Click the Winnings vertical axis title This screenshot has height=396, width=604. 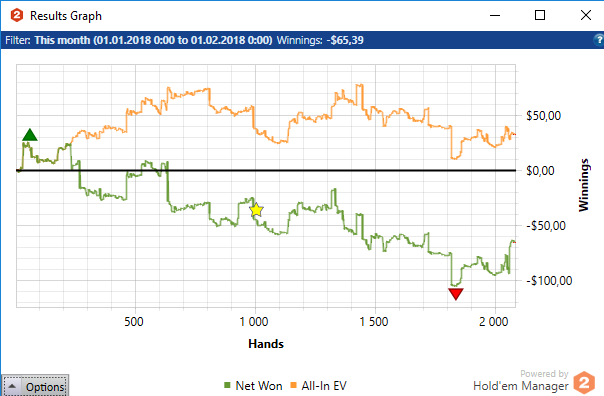point(584,185)
